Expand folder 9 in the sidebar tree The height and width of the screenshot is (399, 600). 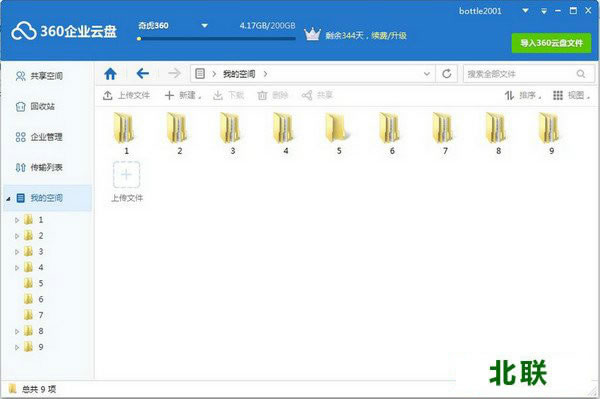(x=16, y=347)
